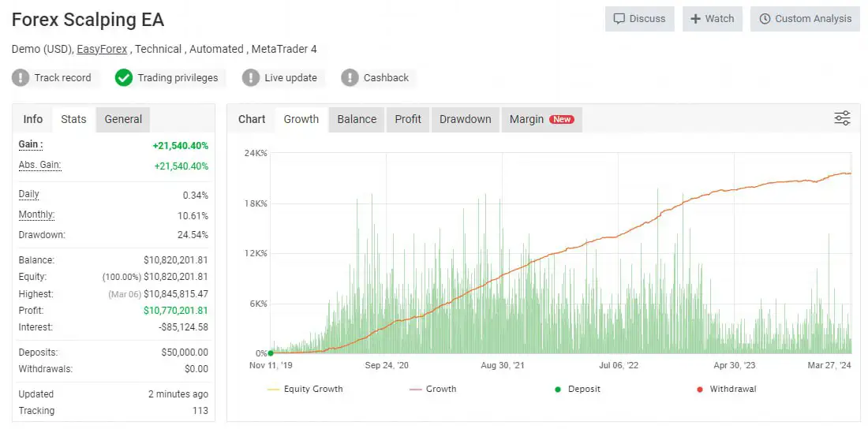Click the Track record warning icon
The width and height of the screenshot is (868, 429).
pyautogui.click(x=21, y=77)
